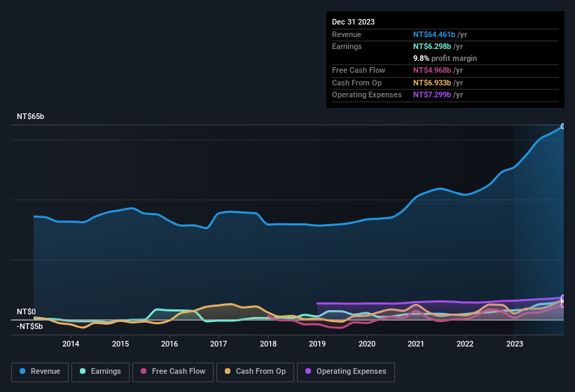Screen dimensions: 575x392
Task: Click the Dec 31 2023 tooltip header
Action: tap(353, 22)
